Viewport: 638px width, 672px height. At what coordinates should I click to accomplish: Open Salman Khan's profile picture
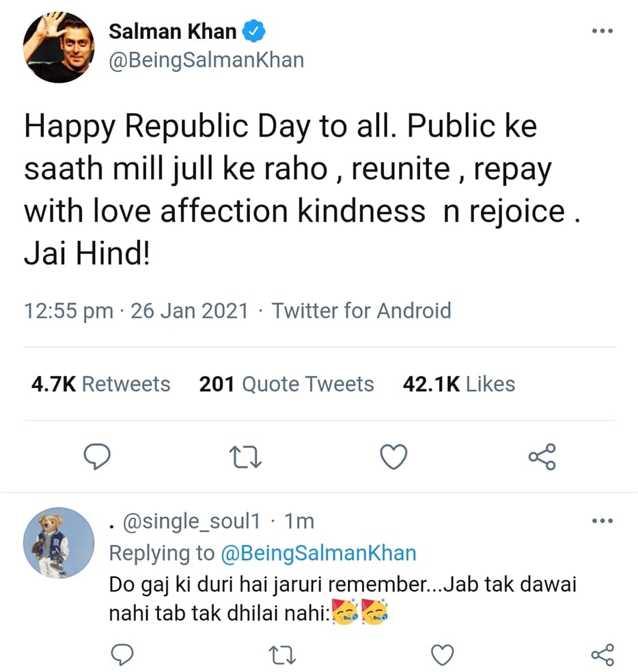click(x=58, y=46)
